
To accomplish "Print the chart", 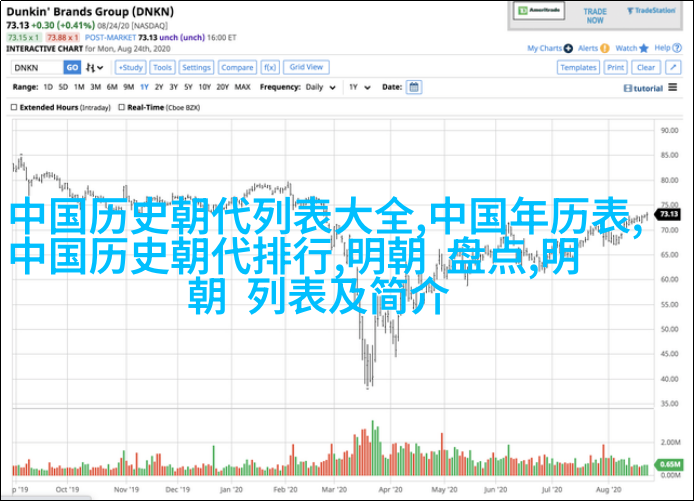I will click(616, 68).
